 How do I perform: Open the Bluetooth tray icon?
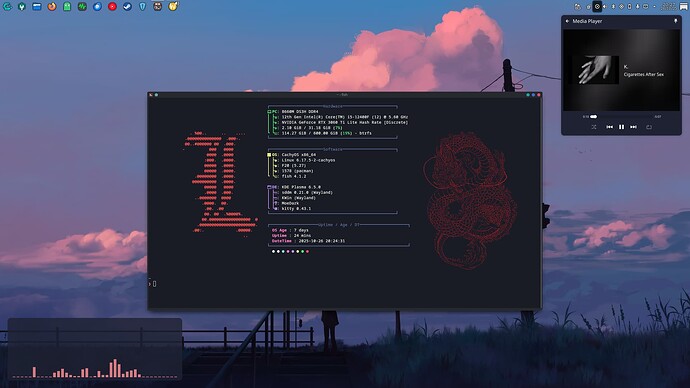point(613,7)
